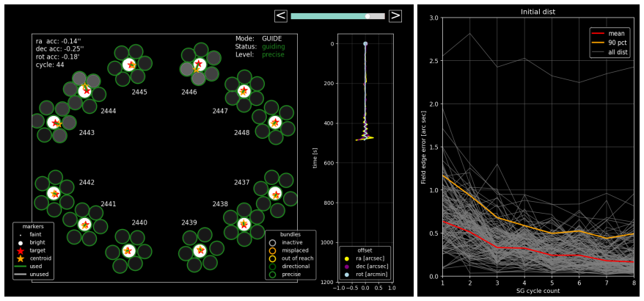Select center fiber of bundle 2446
This screenshot has height=301, width=644.
pyautogui.click(x=200, y=64)
